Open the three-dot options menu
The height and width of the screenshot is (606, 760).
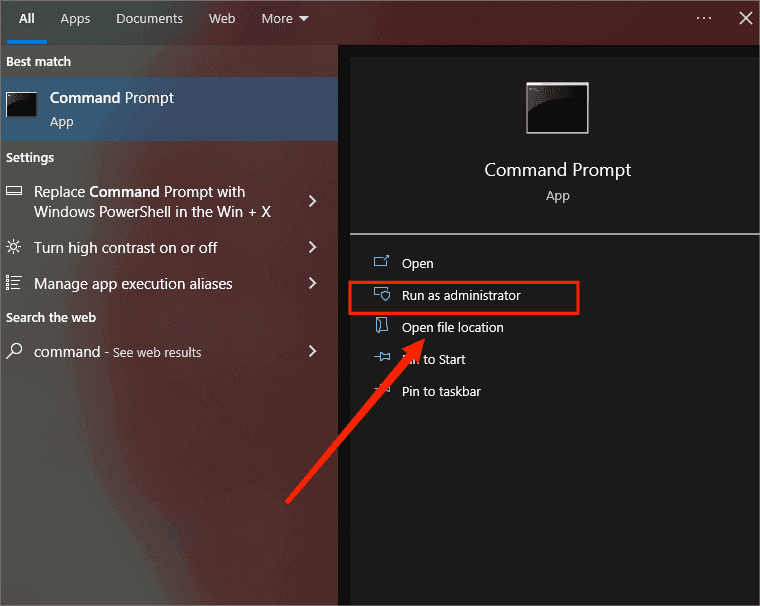(704, 18)
